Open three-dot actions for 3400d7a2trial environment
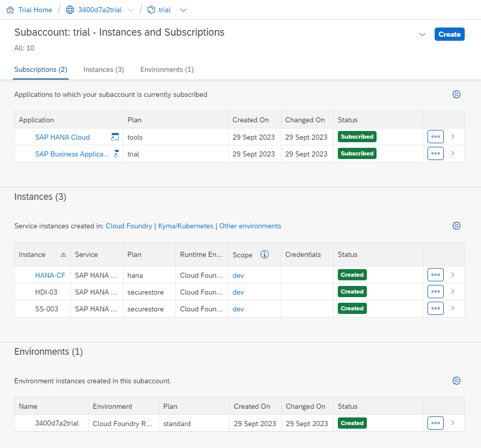 [435, 423]
